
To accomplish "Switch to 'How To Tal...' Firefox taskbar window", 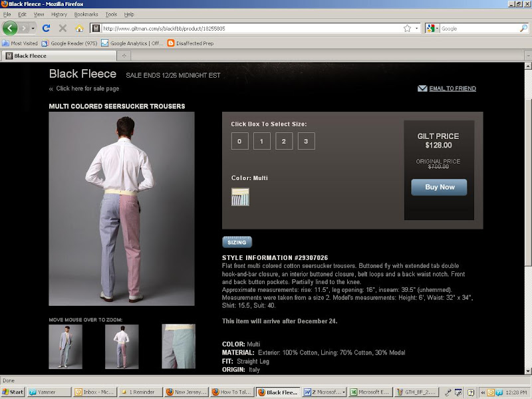I will coord(232,392).
